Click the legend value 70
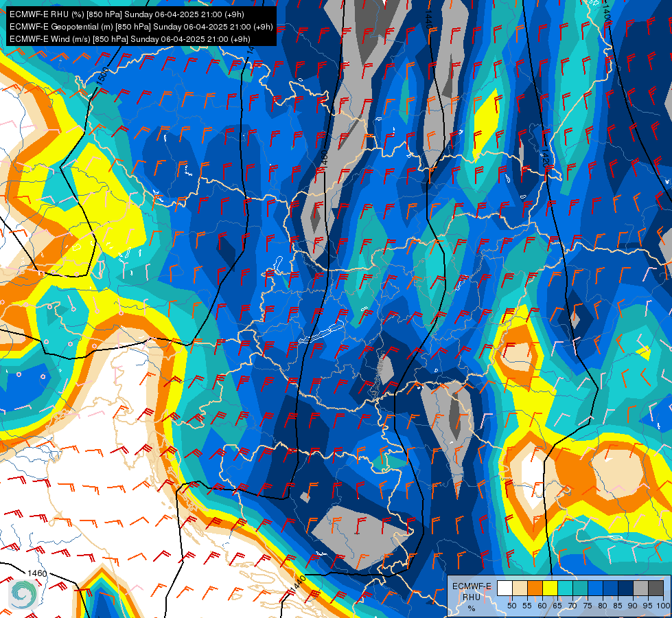The width and height of the screenshot is (672, 618). pyautogui.click(x=572, y=606)
